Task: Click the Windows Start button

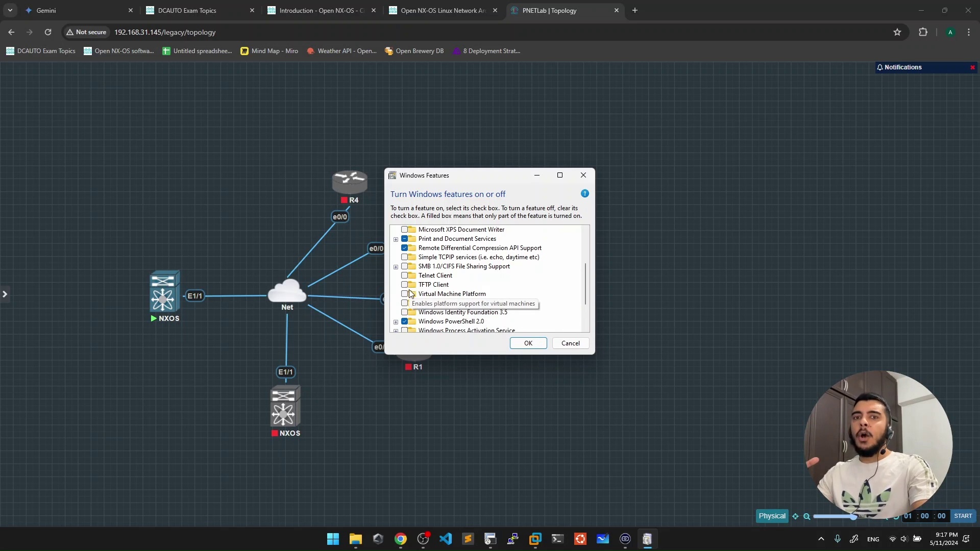Action: pyautogui.click(x=333, y=539)
